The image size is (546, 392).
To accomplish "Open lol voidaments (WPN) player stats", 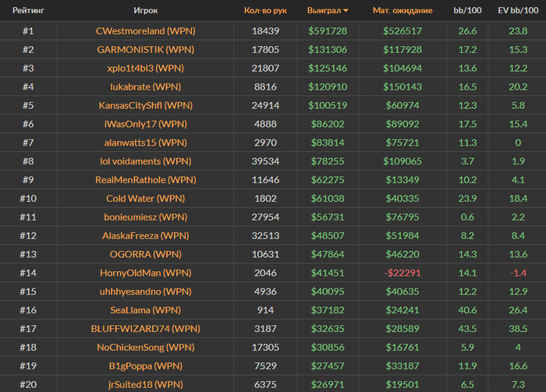I will [145, 161].
